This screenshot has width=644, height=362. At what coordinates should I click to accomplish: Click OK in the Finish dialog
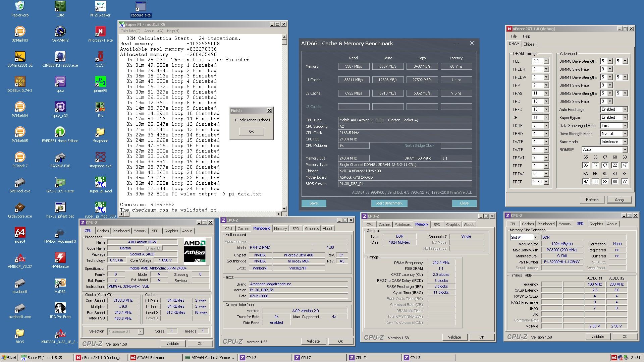point(251,131)
